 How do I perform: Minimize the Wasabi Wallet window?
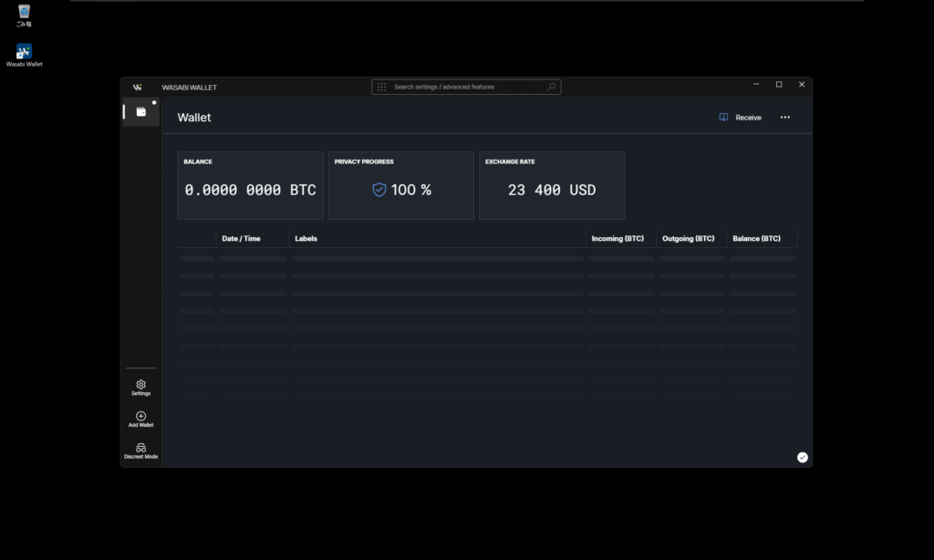point(756,85)
